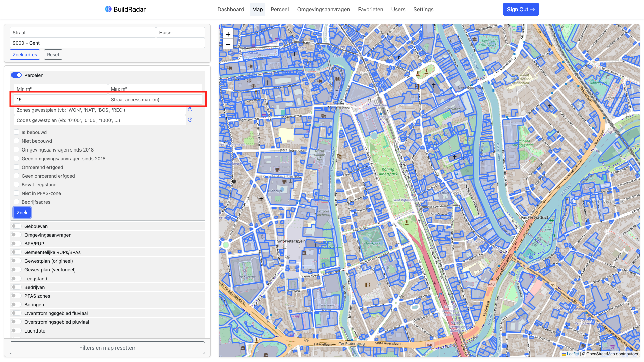The height and width of the screenshot is (362, 644).
Task: Go to the Omgevingsaanvragen page
Action: click(323, 9)
